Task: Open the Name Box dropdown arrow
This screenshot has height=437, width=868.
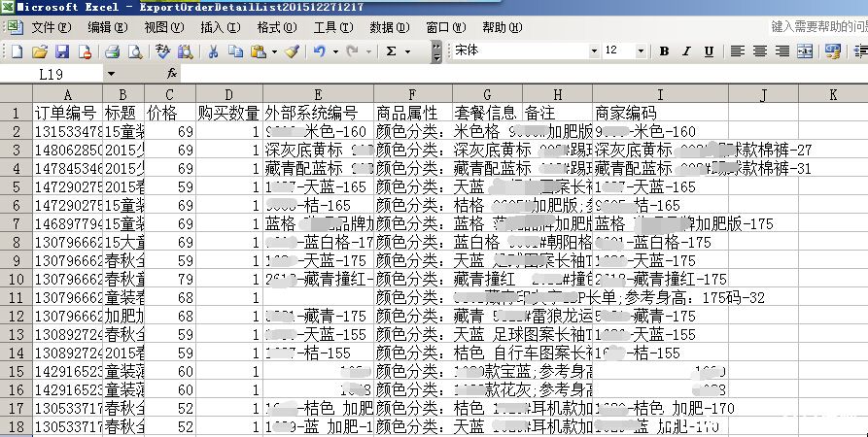Action: pyautogui.click(x=111, y=74)
